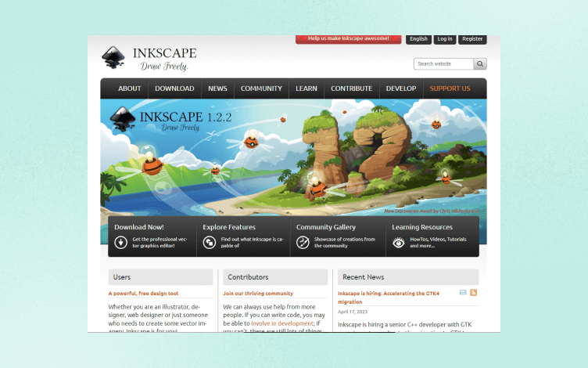The width and height of the screenshot is (588, 368).
Task: Click the Download Now! heading link
Action: pos(139,227)
